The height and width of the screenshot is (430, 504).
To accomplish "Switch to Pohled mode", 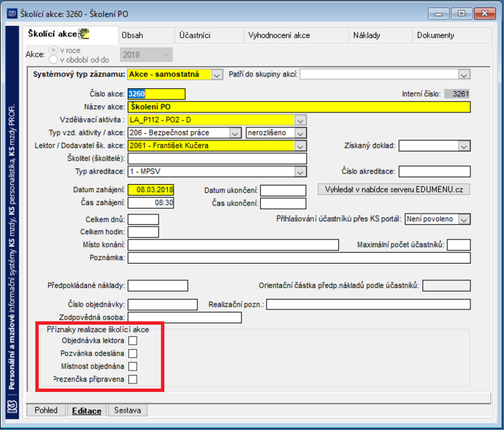I will click(46, 411).
